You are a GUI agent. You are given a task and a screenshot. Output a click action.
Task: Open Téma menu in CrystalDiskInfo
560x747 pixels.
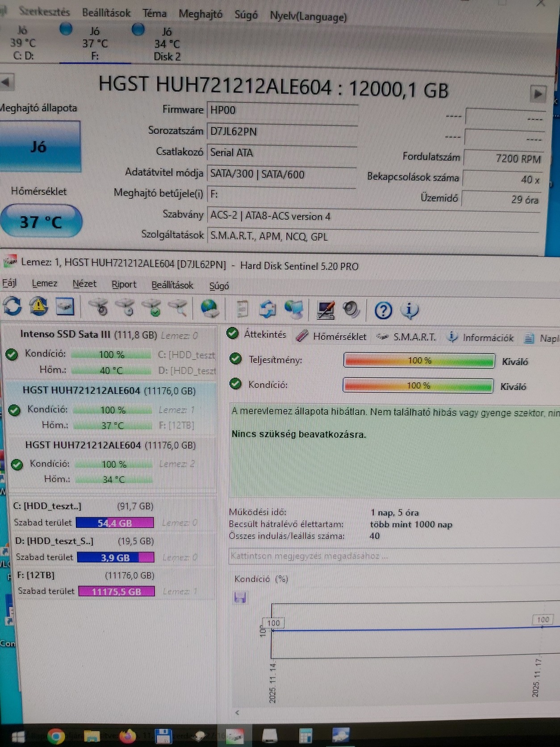point(155,14)
